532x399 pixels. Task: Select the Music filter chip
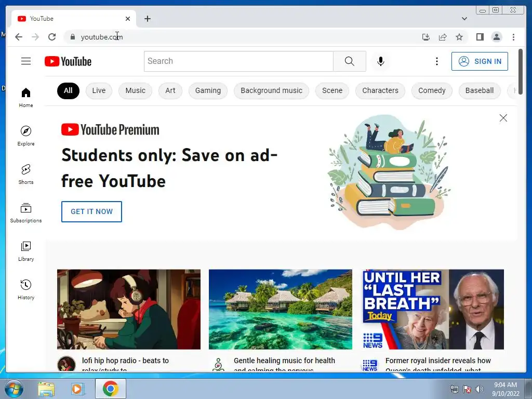click(x=136, y=90)
